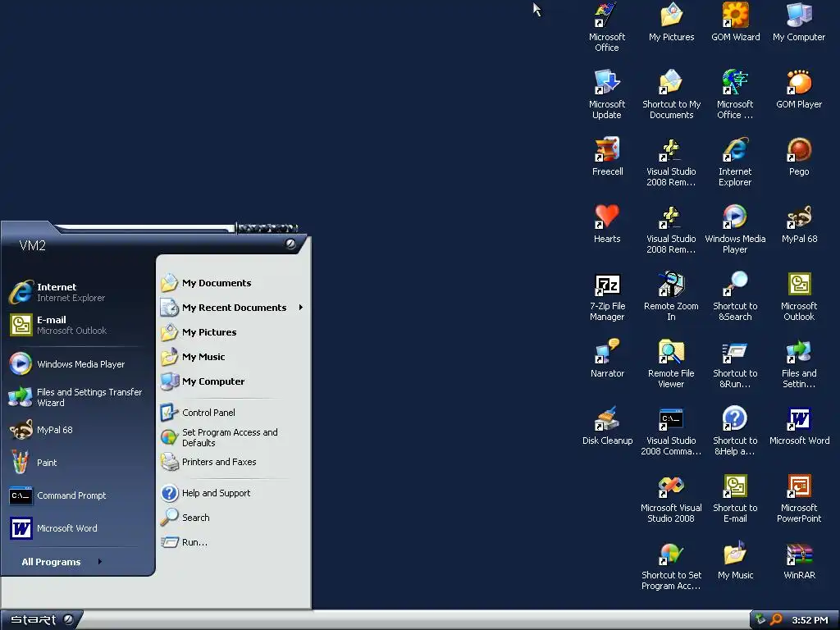Open Printers and Faxes
Image resolution: width=840 pixels, height=630 pixels.
pyautogui.click(x=233, y=462)
